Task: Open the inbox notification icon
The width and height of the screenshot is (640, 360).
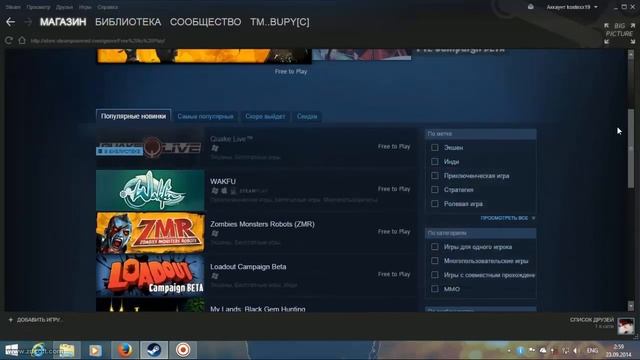Action: click(531, 7)
